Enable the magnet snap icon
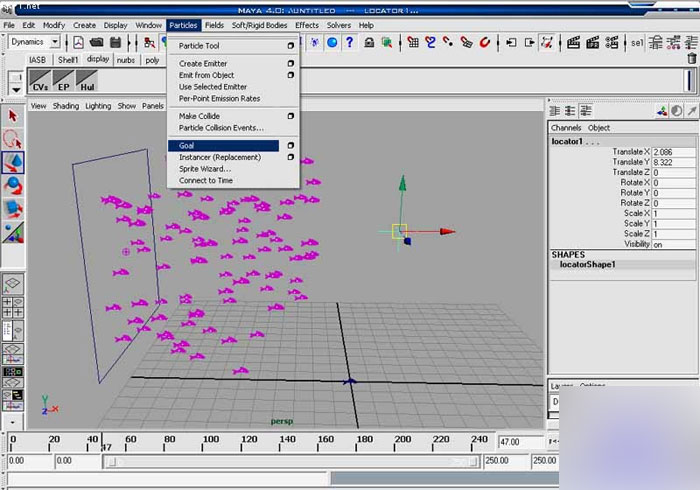 (x=484, y=43)
